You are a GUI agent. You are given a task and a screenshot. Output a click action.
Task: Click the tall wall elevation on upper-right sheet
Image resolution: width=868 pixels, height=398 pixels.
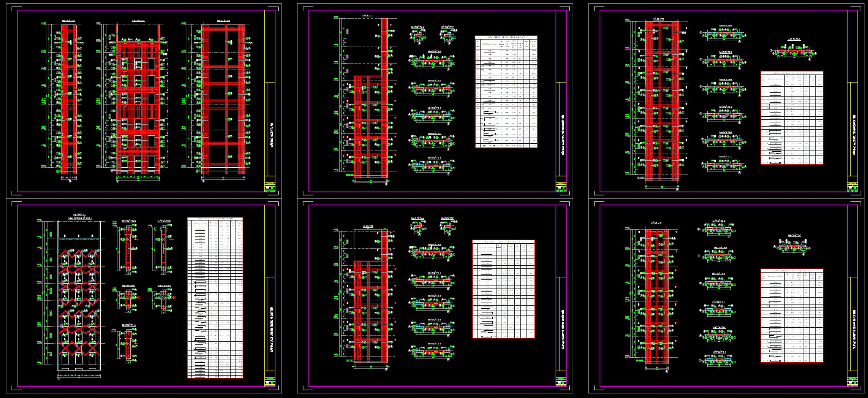(662, 101)
